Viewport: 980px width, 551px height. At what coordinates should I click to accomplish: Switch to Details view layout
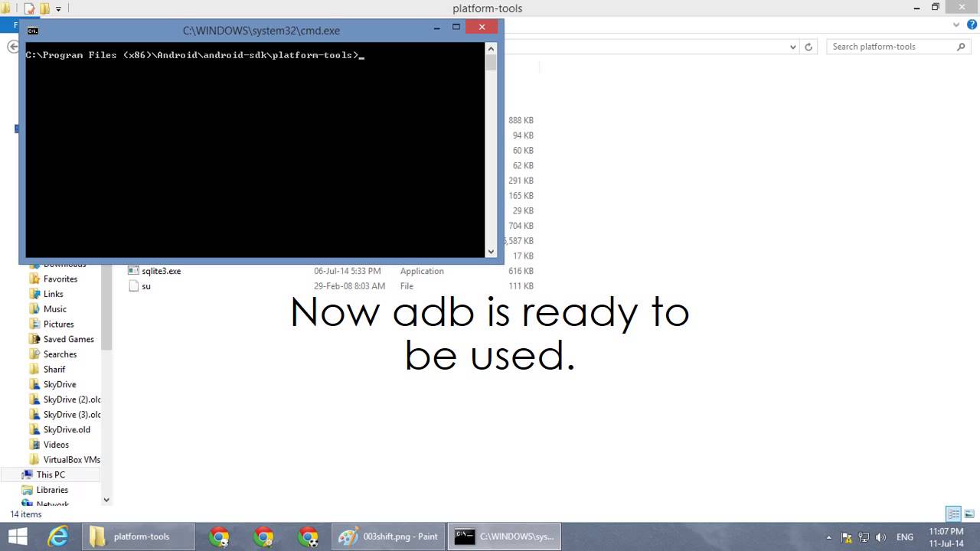(954, 514)
